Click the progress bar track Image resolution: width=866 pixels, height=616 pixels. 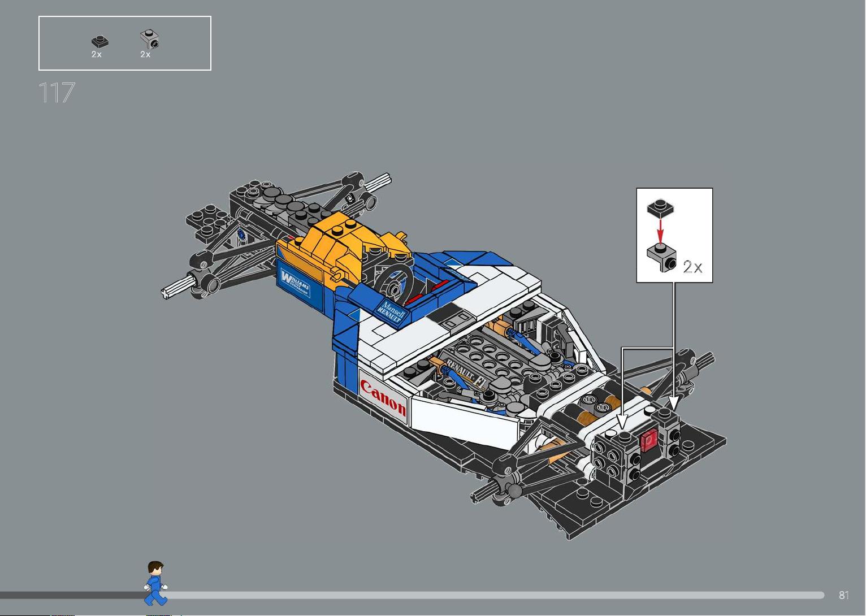[x=412, y=595]
